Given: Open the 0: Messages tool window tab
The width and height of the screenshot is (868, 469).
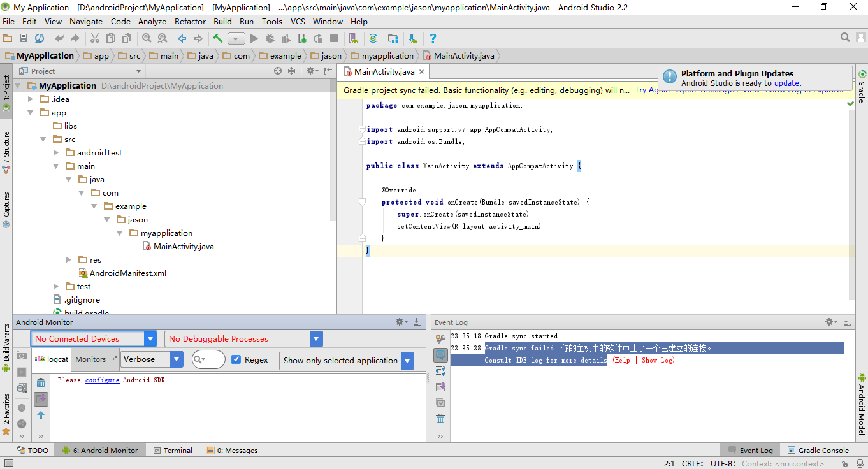Looking at the screenshot, I should pyautogui.click(x=233, y=450).
